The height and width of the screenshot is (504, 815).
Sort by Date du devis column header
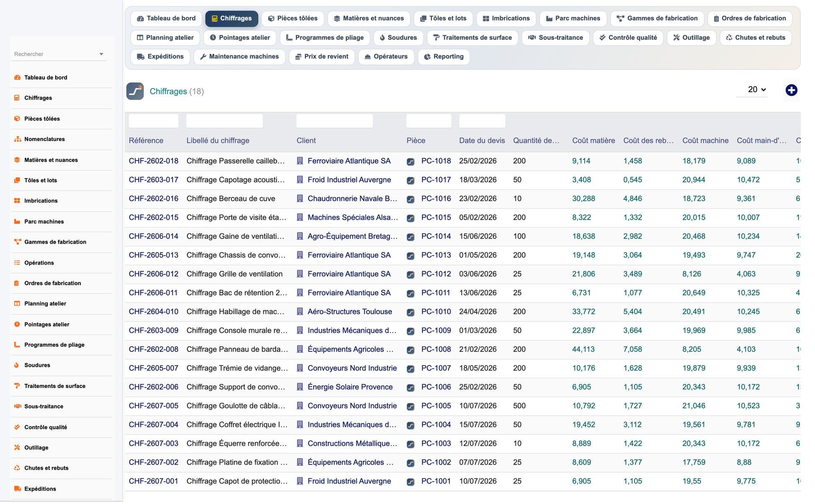tap(482, 141)
